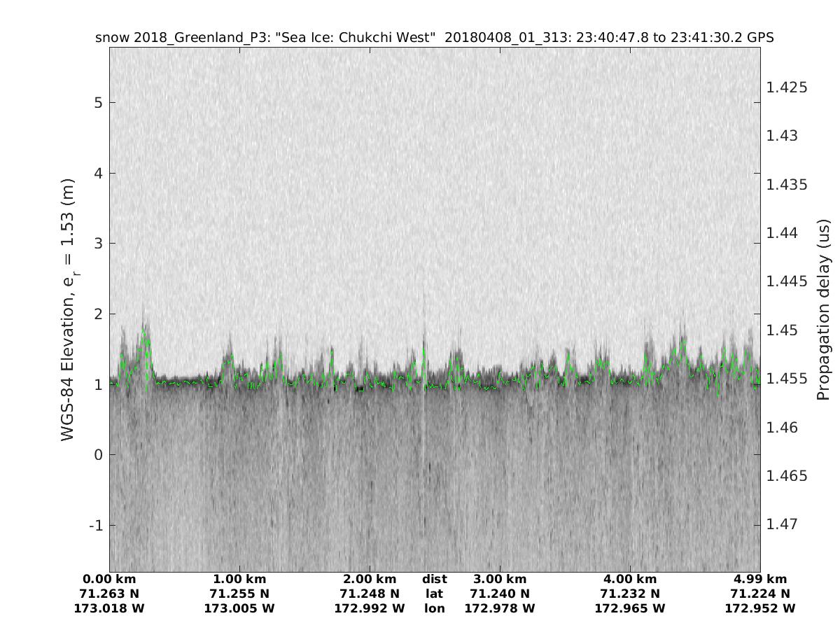Click the bright vertical streak below the 'dist' position
This screenshot has width=840, height=630.
(424, 448)
